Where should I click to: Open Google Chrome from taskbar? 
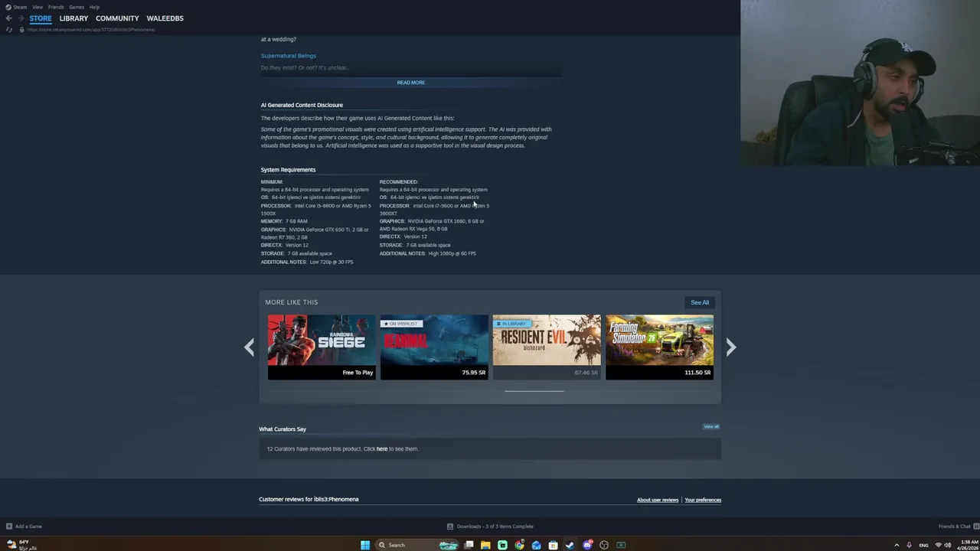tap(519, 545)
